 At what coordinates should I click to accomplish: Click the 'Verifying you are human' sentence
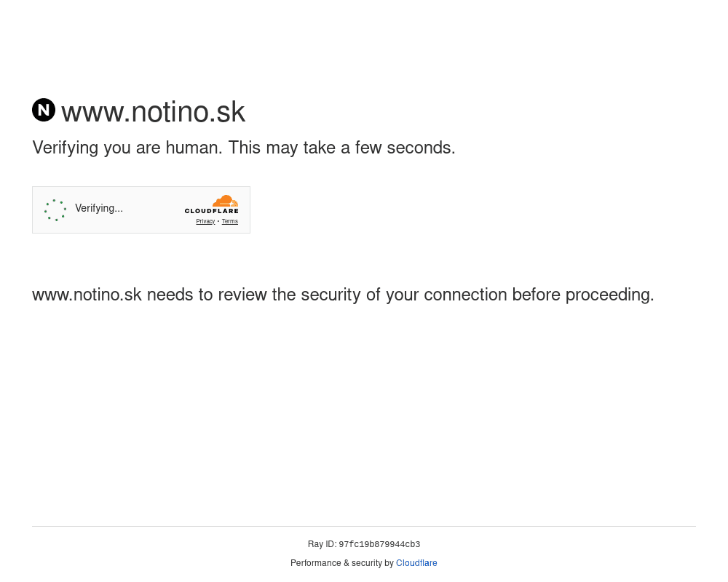(x=127, y=148)
